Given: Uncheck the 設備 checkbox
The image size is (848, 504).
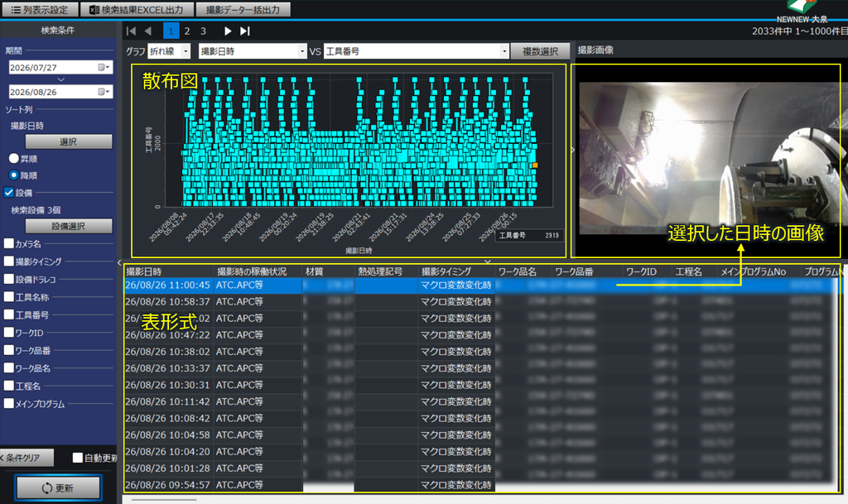Looking at the screenshot, I should (x=9, y=192).
